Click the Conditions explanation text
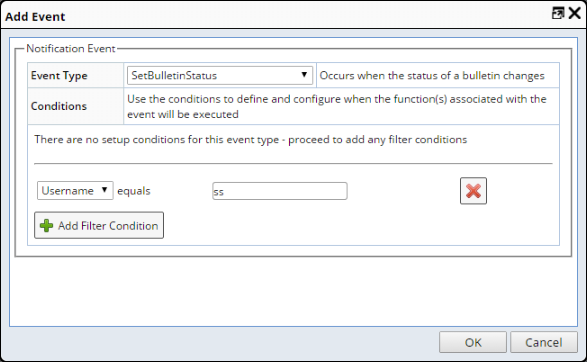The image size is (587, 362). [337, 106]
